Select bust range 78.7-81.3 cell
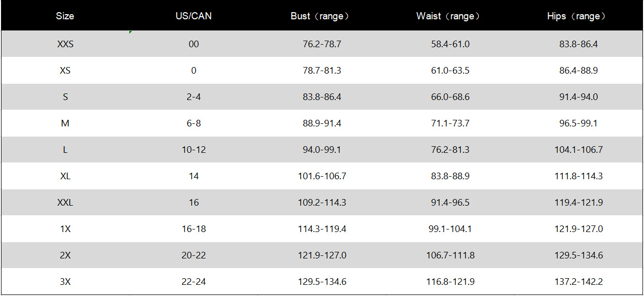This screenshot has height=296, width=644. point(321,71)
